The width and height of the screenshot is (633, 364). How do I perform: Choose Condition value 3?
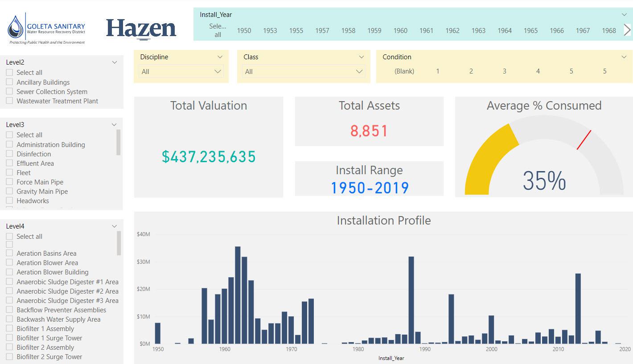pos(505,71)
